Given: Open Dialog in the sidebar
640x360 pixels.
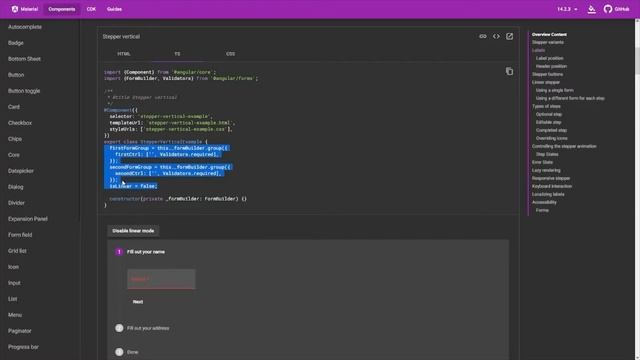Looking at the screenshot, I should pos(16,187).
